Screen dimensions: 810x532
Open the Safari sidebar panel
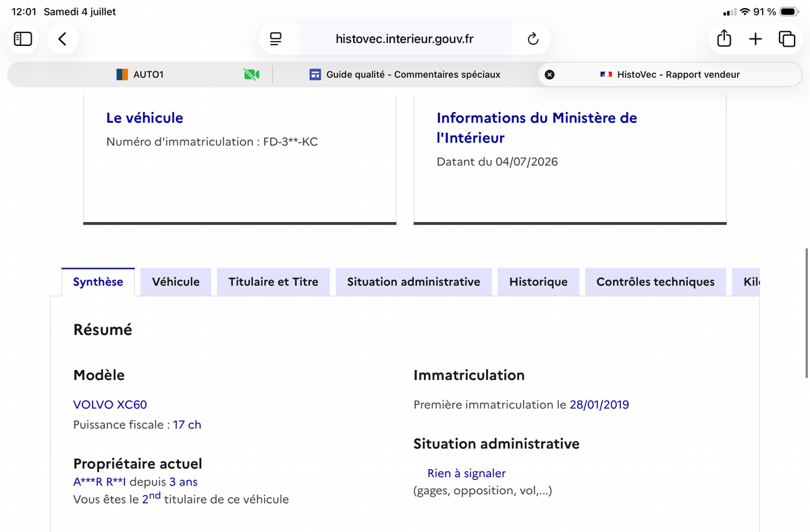(23, 39)
